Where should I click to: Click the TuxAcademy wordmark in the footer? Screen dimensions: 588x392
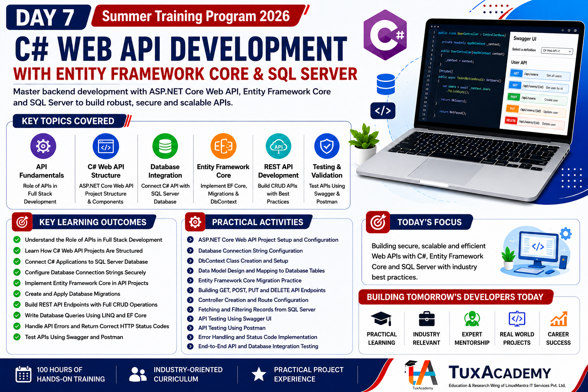coord(500,372)
